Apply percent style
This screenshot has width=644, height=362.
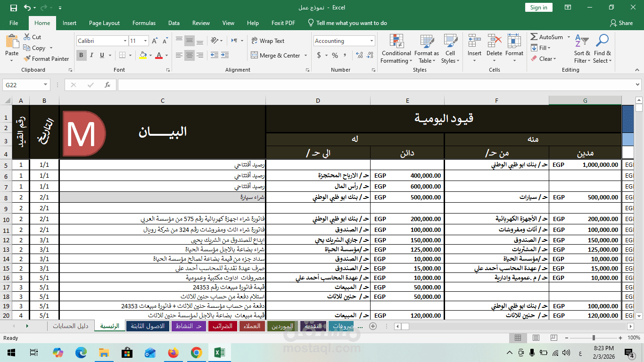(335, 56)
